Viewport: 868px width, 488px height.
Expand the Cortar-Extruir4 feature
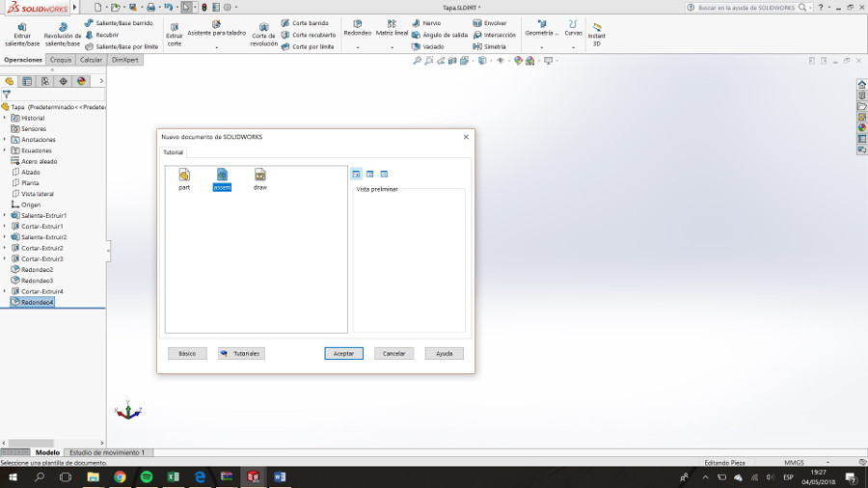point(5,291)
